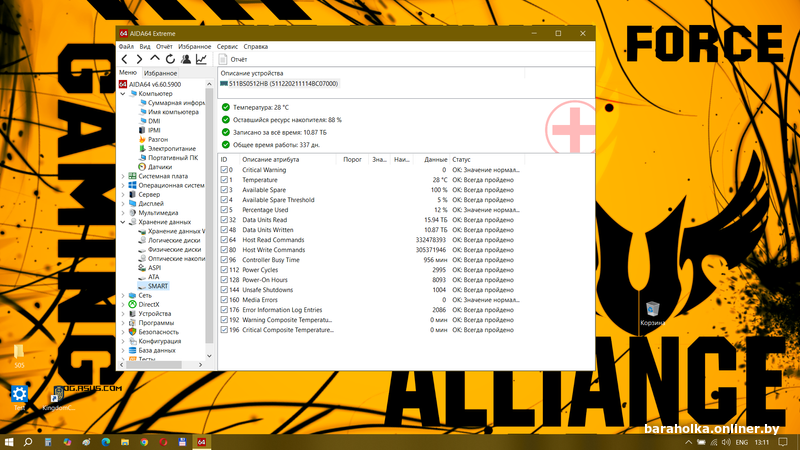800x450 pixels.
Task: Uncheck the Critical Warning attribute
Action: tap(224, 170)
